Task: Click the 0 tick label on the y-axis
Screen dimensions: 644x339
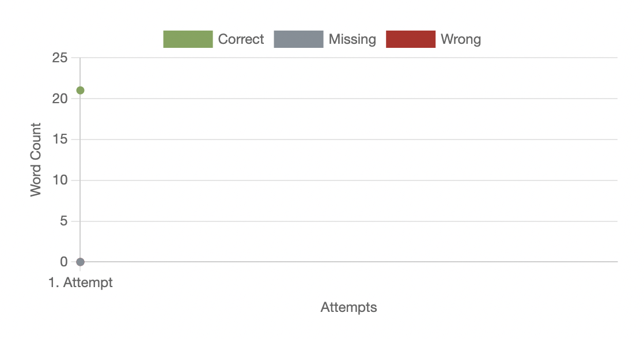Action: pyautogui.click(x=63, y=262)
